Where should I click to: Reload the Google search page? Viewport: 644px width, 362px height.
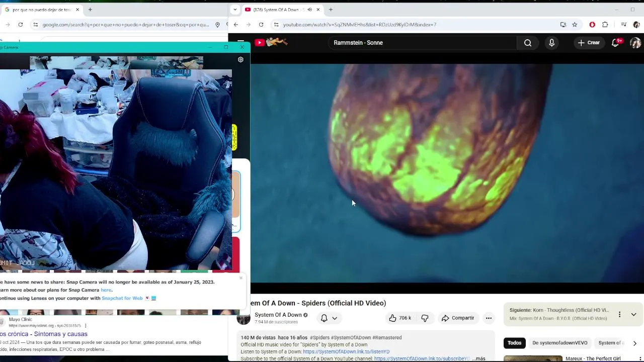pyautogui.click(x=20, y=25)
